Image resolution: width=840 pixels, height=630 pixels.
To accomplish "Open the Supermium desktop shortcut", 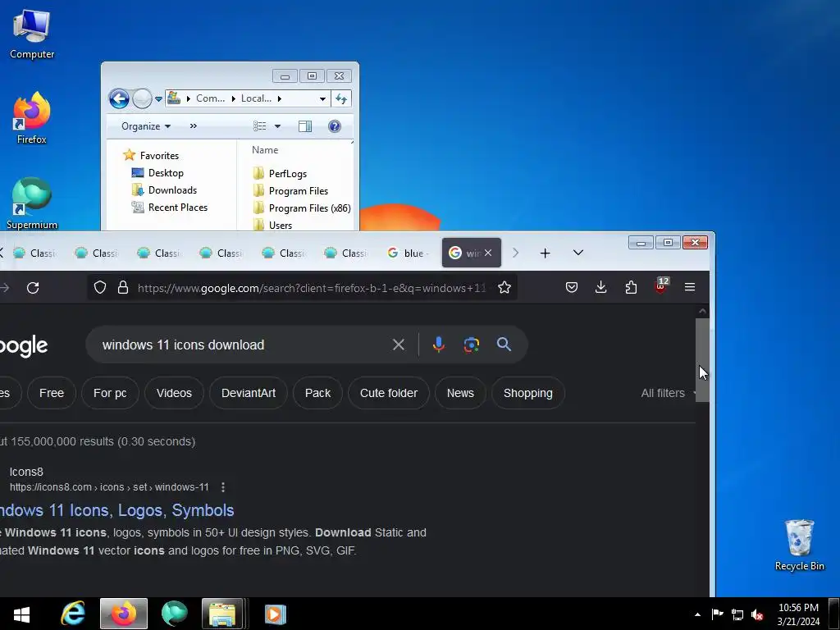I will point(32,203).
